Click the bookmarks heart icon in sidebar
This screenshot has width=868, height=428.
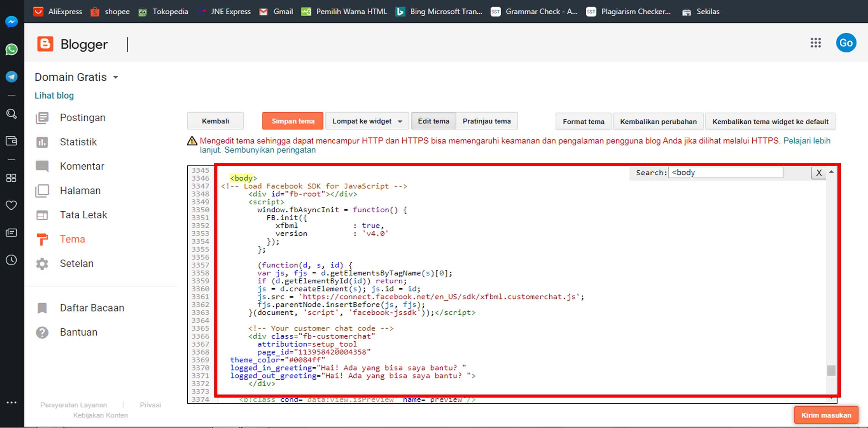click(x=11, y=205)
